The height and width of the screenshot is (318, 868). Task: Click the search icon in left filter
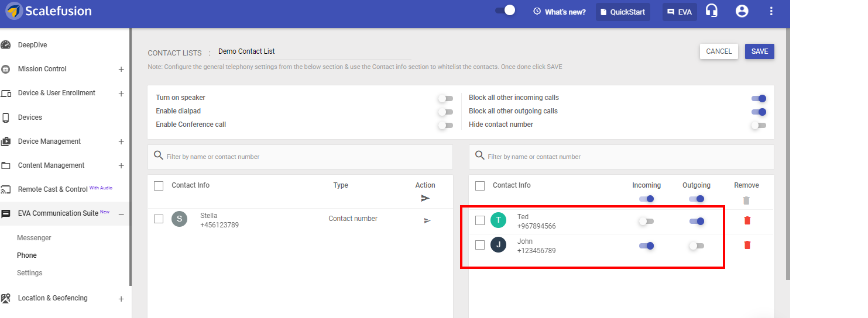(158, 155)
